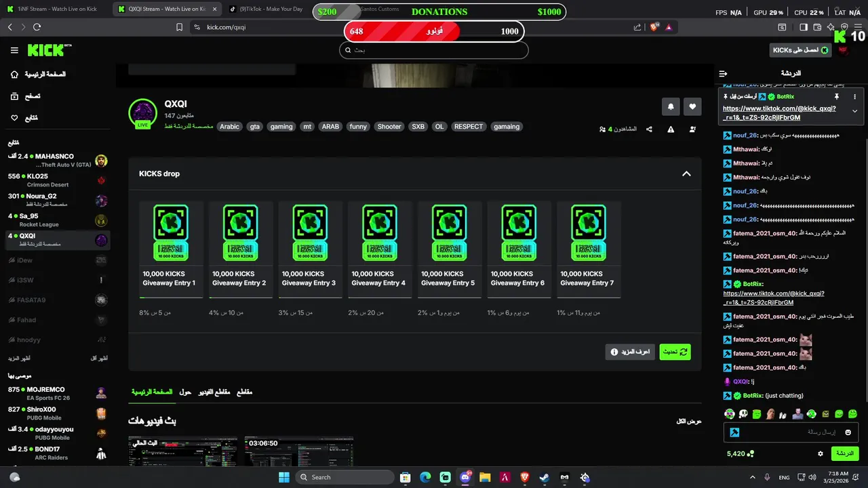Screen dimensions: 868x488
Task: Click the browser back arrow
Action: click(x=9, y=27)
